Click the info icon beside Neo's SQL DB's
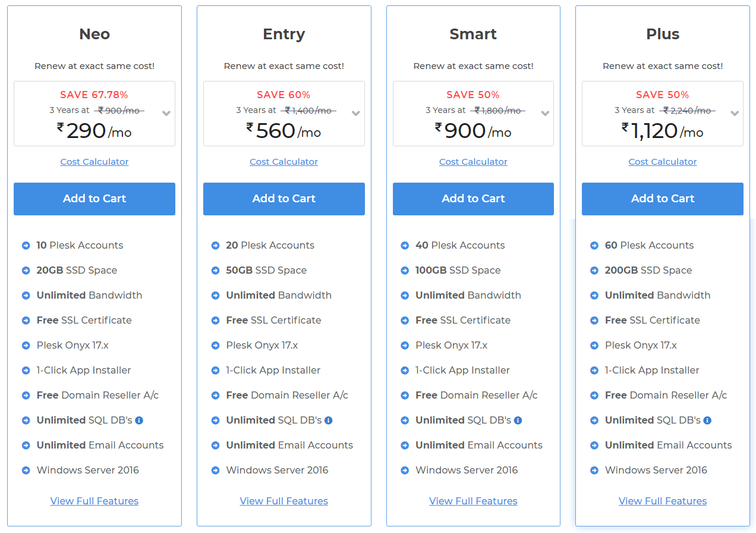The image size is (756, 533). (x=139, y=420)
